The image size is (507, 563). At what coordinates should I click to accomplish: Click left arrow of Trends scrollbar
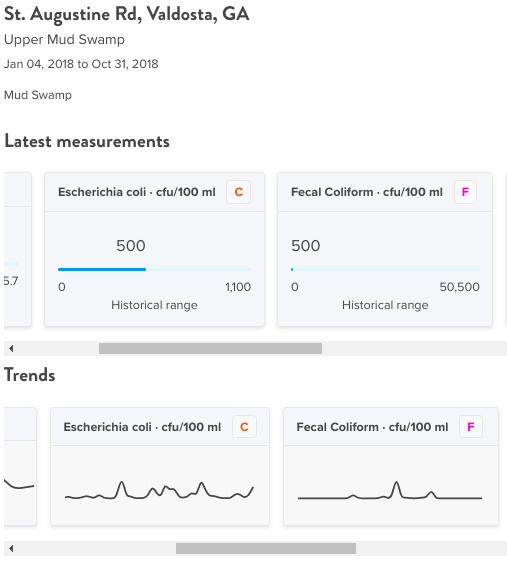click(x=11, y=548)
